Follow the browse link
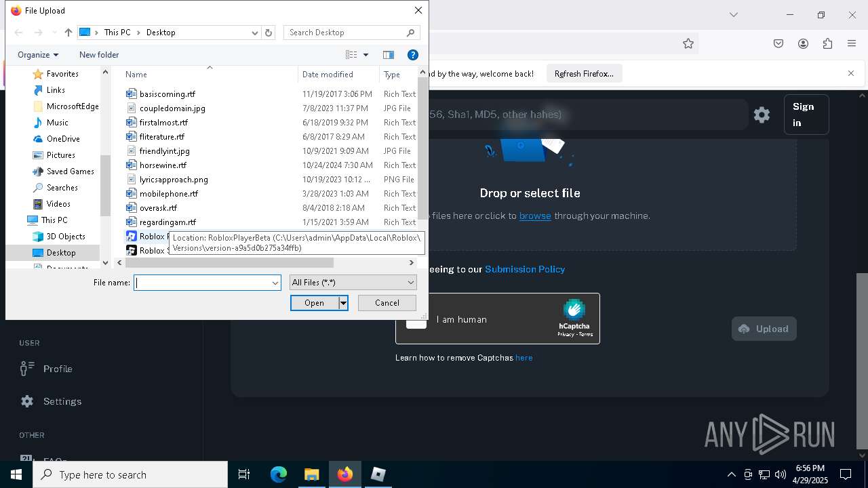This screenshot has height=488, width=868. click(535, 216)
